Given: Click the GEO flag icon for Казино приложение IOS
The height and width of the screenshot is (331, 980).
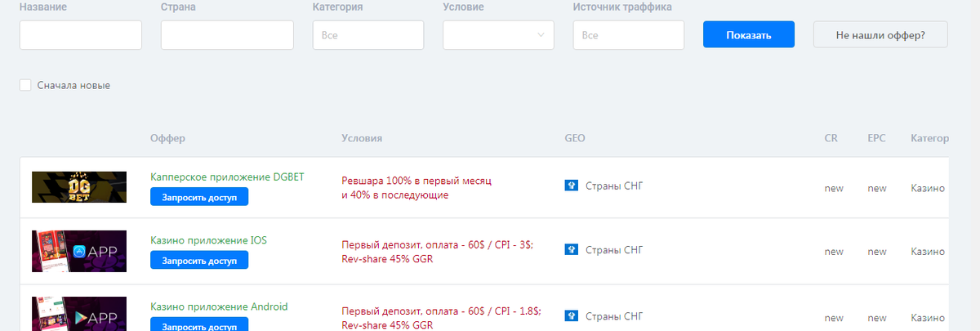Looking at the screenshot, I should point(572,249).
